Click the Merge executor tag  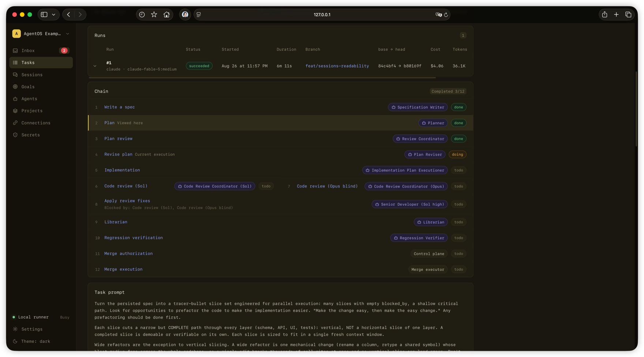point(428,270)
